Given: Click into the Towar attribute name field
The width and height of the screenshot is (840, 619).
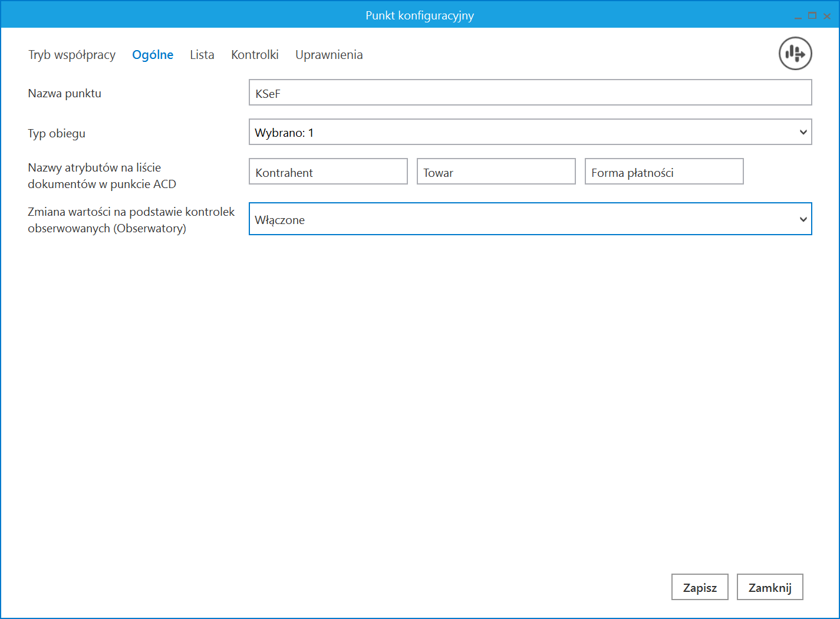Looking at the screenshot, I should pos(496,172).
